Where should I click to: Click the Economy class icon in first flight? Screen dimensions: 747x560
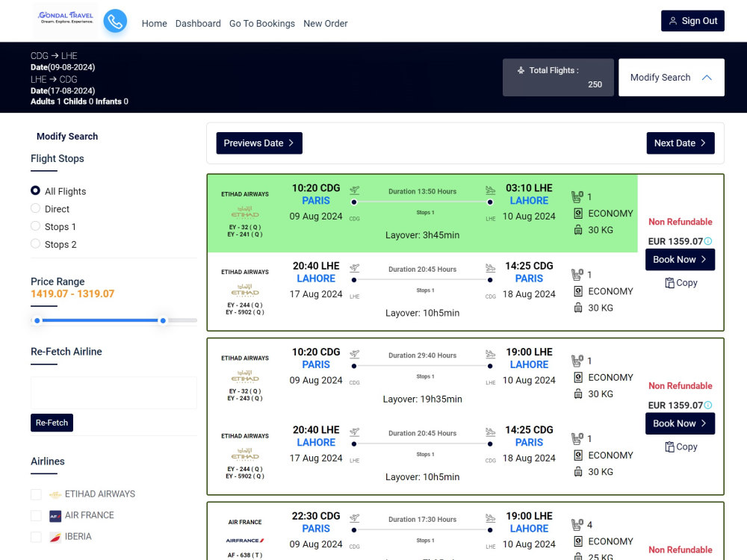(x=578, y=214)
